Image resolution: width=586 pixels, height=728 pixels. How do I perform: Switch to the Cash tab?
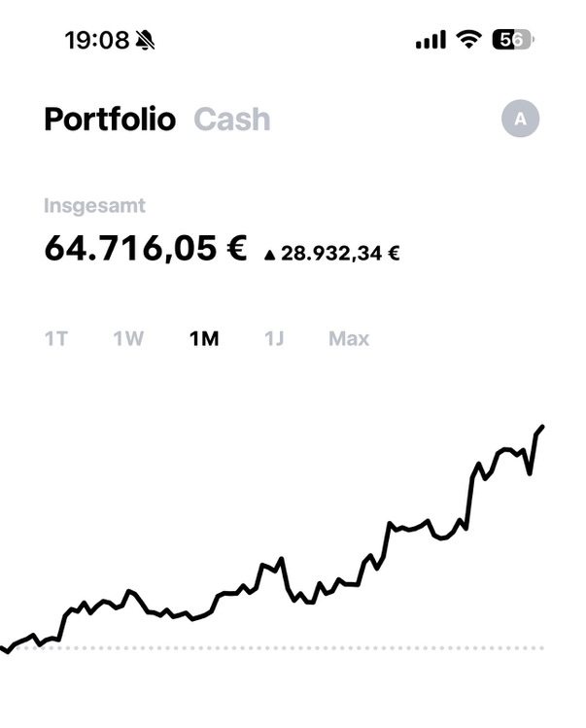(x=232, y=120)
